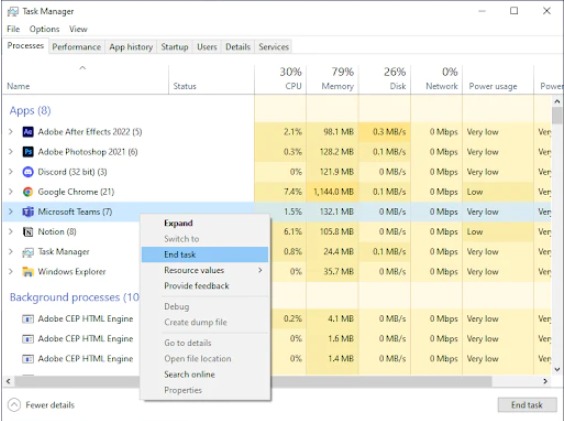Screen dimensions: 564x421
Task: Click the End task button at bottom
Action: (527, 405)
